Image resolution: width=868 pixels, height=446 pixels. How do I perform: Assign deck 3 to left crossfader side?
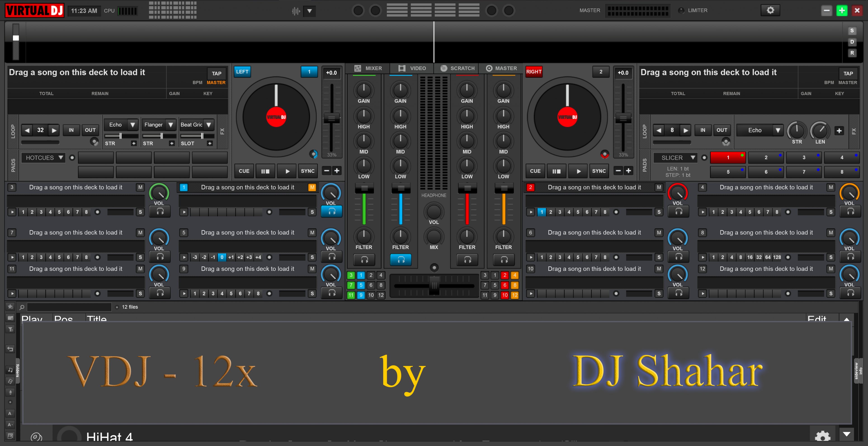(x=351, y=275)
